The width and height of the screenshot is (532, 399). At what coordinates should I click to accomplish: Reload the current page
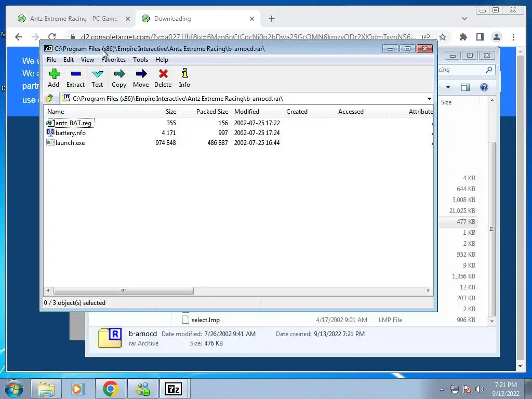pos(52,37)
